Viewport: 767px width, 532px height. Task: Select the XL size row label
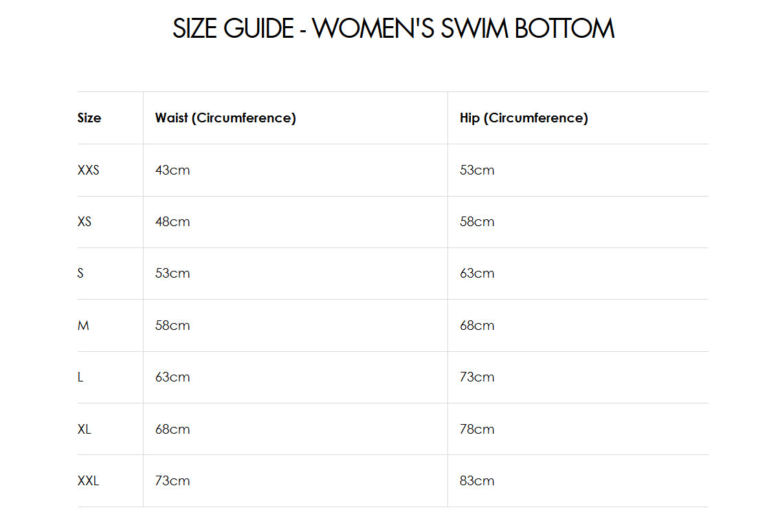tap(85, 430)
